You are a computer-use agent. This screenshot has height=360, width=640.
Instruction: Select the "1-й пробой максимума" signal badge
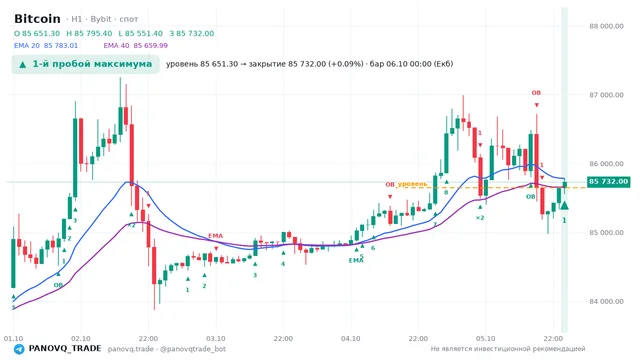tap(85, 64)
